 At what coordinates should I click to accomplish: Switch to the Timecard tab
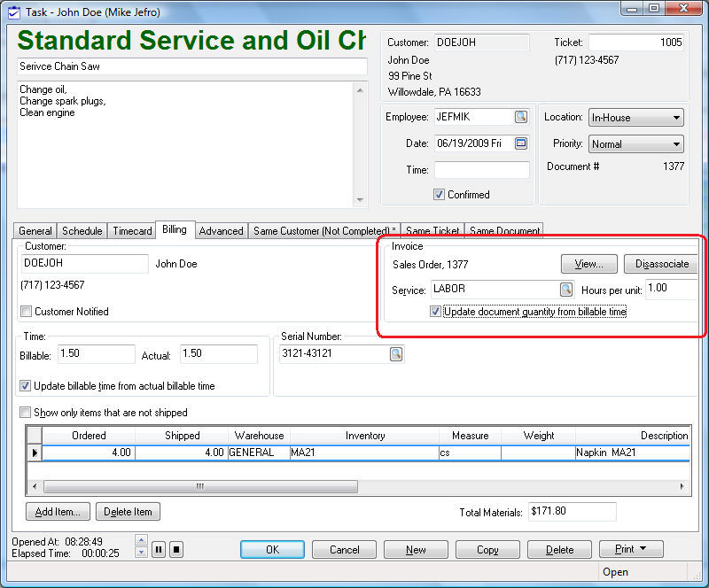(x=132, y=231)
